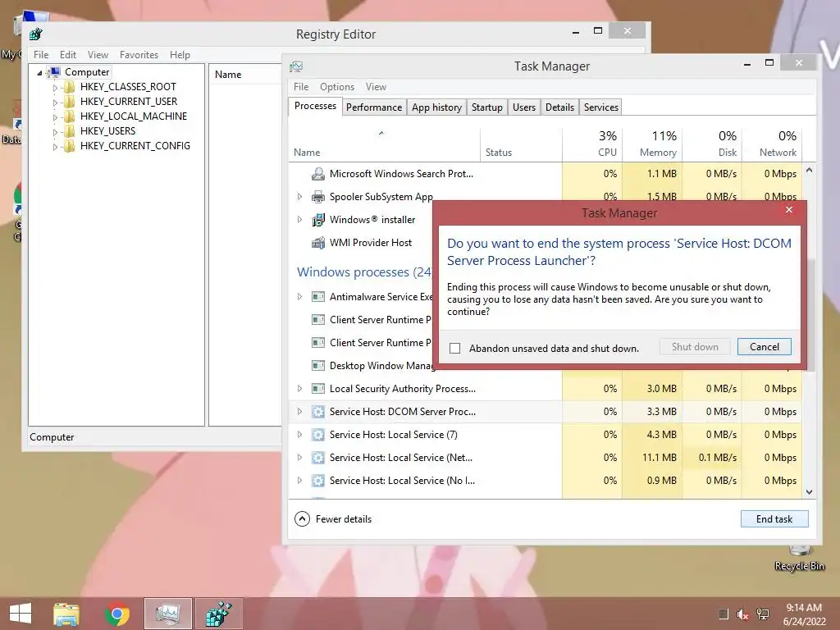Viewport: 840px width, 630px height.
Task: Sort processes by the CPU column
Action: tap(592, 144)
